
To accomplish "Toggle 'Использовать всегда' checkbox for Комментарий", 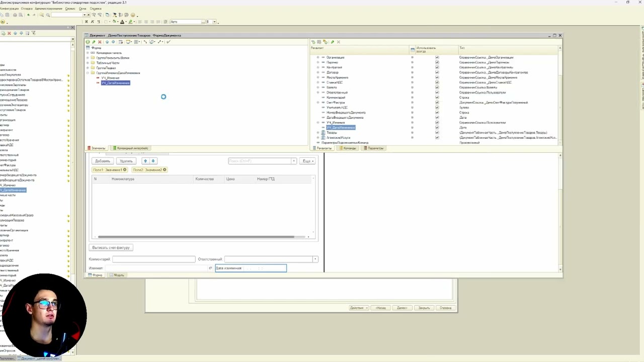I will click(437, 98).
